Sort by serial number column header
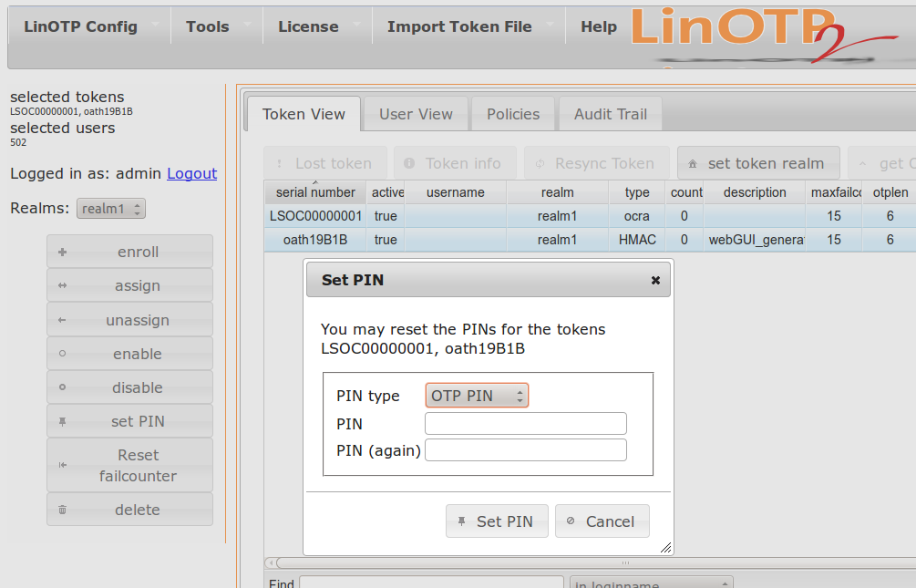 [315, 192]
